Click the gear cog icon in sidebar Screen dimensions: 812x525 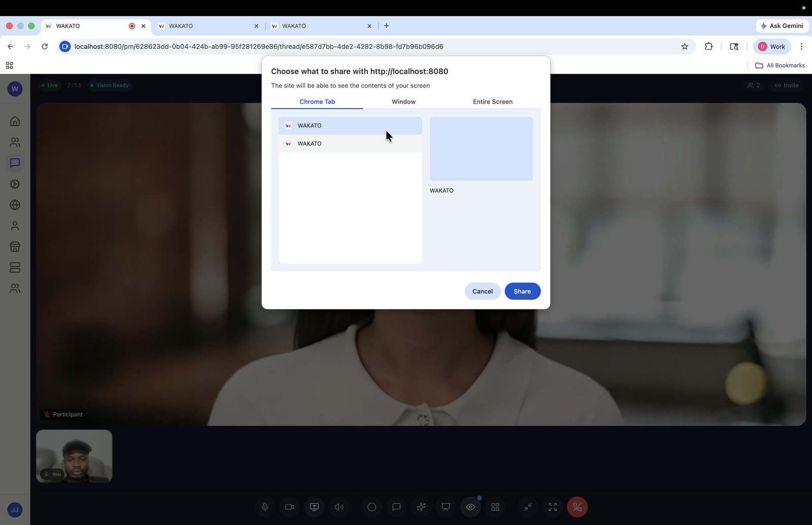coord(15,184)
